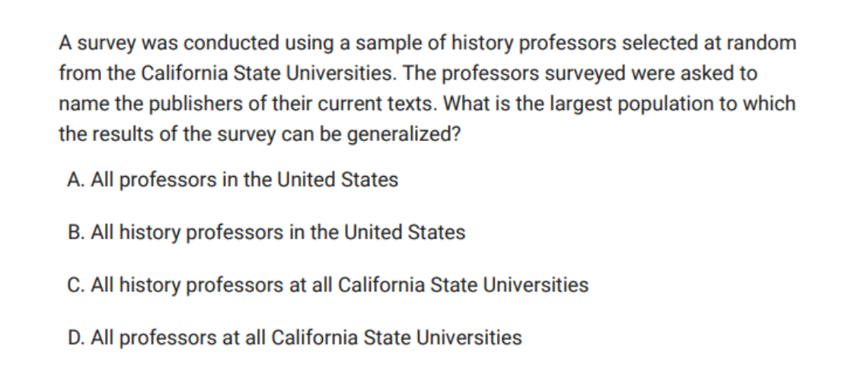The width and height of the screenshot is (868, 381).
Task: Click the letter "D." option label
Action: pos(76,337)
